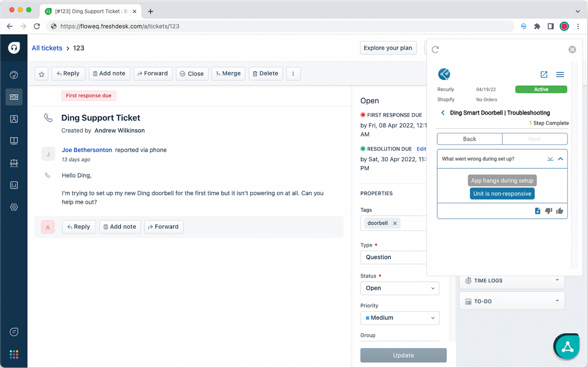Click the Next button in FlowEQ panel
This screenshot has height=368, width=588.
(535, 139)
